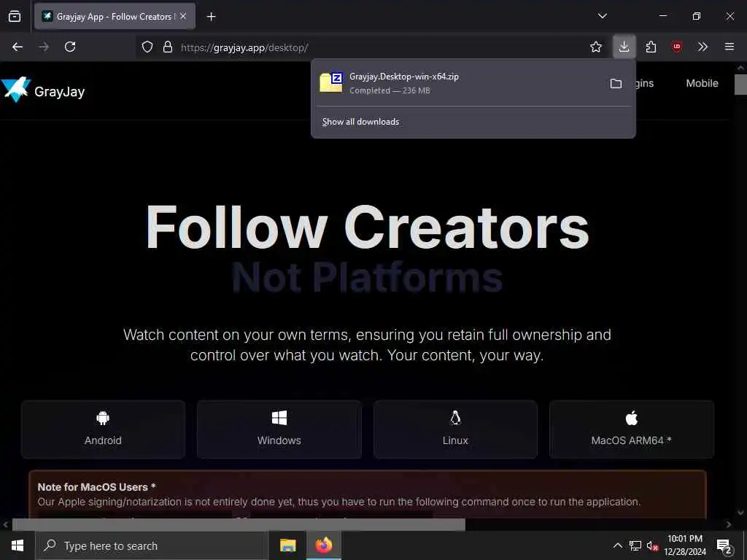Expand the list all tabs chevron
The width and height of the screenshot is (747, 560).
click(x=602, y=16)
